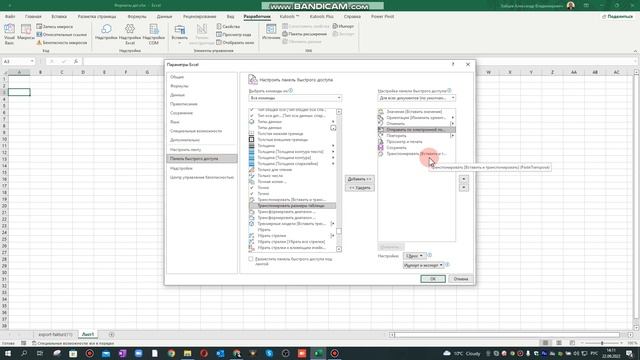Open the Power Pivot ribbon tab

(382, 17)
